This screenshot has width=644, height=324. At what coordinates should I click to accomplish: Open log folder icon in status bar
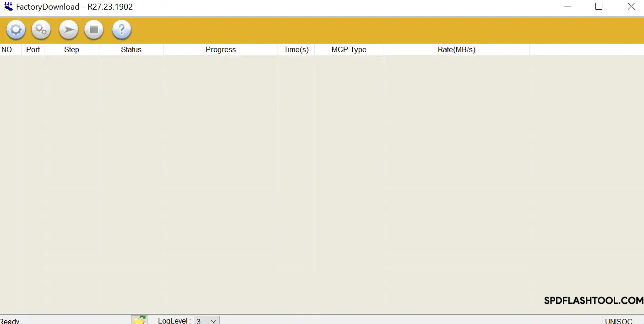click(x=139, y=320)
